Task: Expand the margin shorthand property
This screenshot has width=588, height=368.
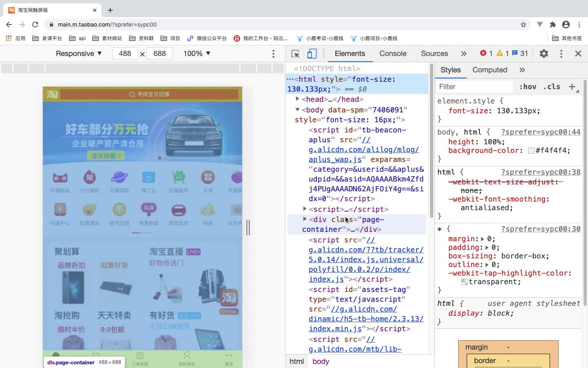Action: (482, 239)
